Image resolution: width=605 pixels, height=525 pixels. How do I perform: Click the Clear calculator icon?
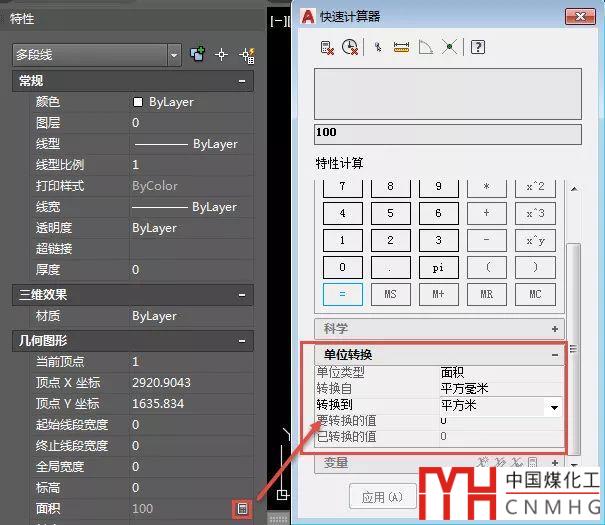coord(326,47)
